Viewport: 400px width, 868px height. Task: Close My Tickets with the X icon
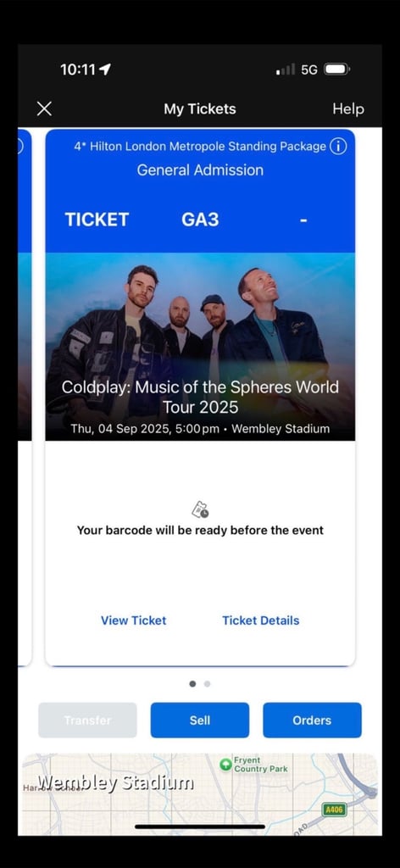click(x=44, y=108)
